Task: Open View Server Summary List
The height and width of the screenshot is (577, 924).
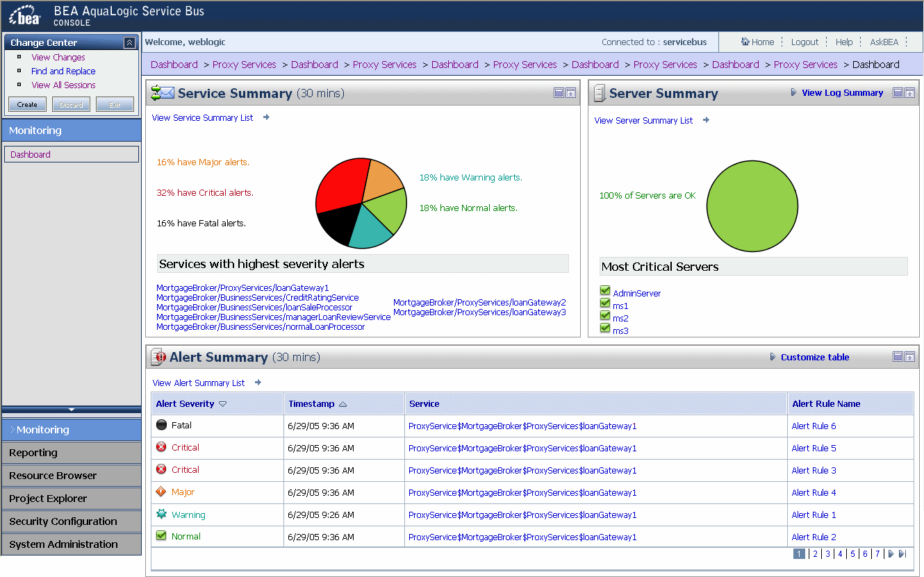Action: [x=643, y=121]
